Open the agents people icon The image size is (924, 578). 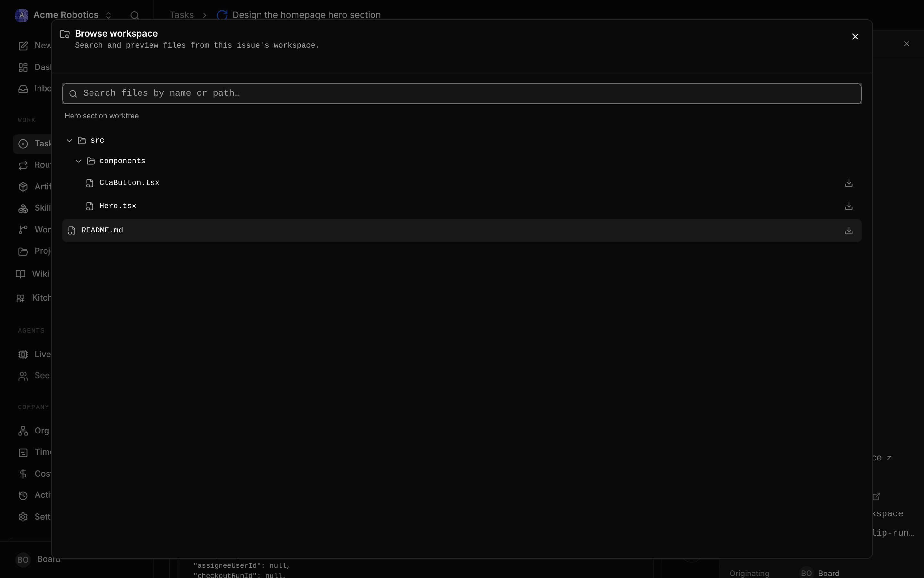pos(23,376)
